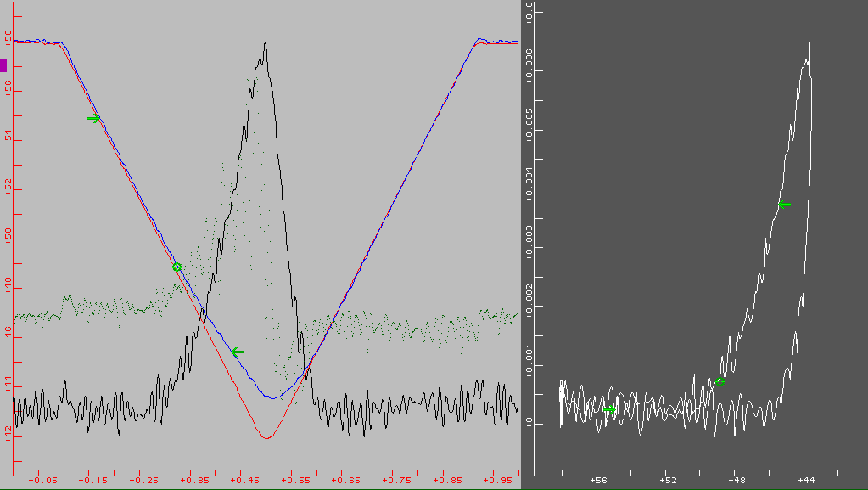The height and width of the screenshot is (490, 868).
Task: Click the green marker at the white curve's knee
Action: pos(719,381)
